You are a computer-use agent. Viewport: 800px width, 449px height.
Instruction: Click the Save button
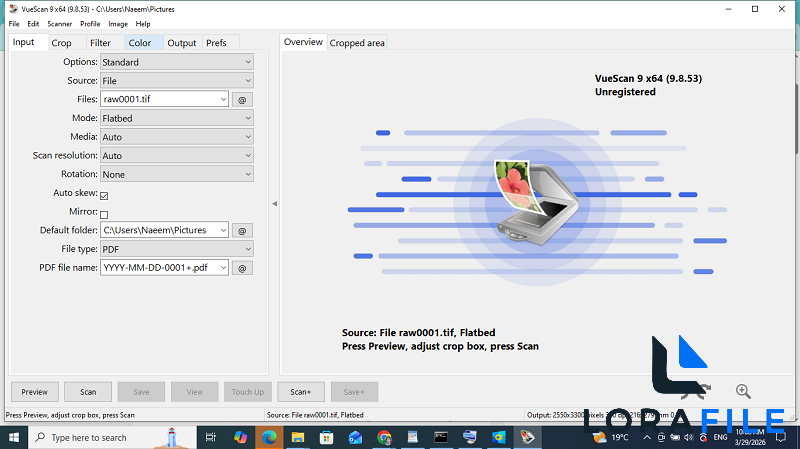[141, 392]
